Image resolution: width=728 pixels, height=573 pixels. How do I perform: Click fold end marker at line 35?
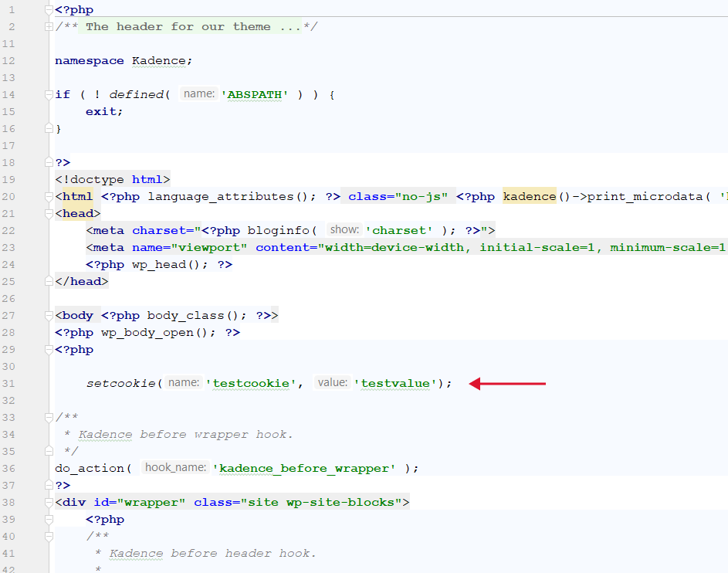point(49,451)
